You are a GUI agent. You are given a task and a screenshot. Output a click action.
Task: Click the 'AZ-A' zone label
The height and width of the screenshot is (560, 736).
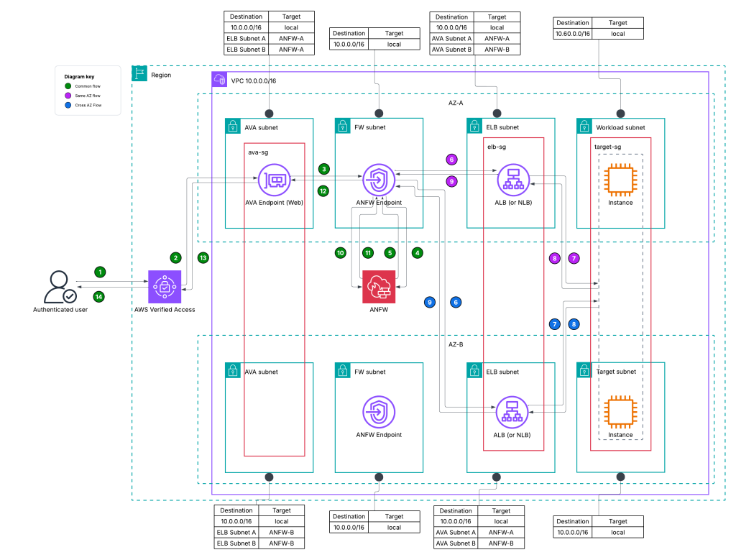tap(456, 103)
